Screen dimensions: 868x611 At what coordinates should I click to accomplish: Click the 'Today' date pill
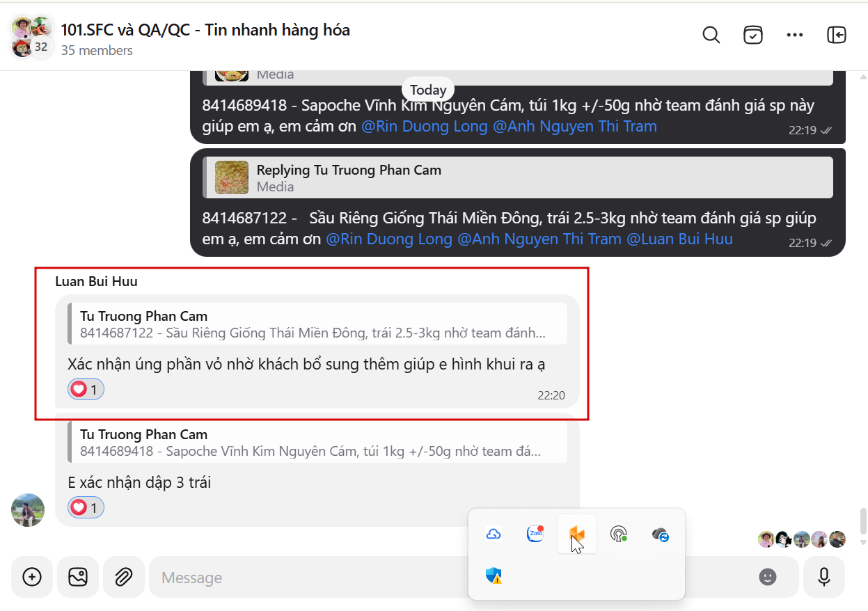click(428, 90)
